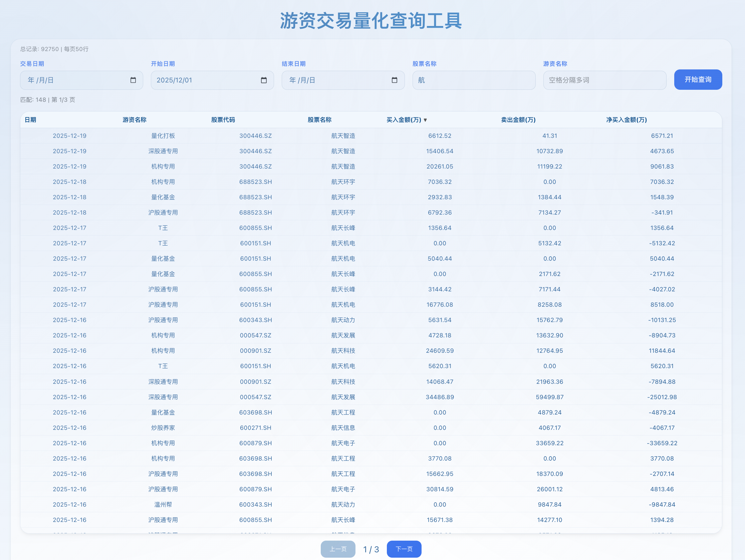Sort table by 净买入金额(万) header
This screenshot has height=560, width=745.
coord(627,120)
